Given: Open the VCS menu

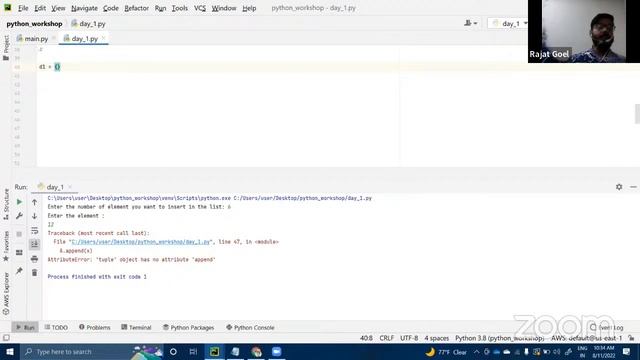Looking at the screenshot, I should (x=200, y=8).
